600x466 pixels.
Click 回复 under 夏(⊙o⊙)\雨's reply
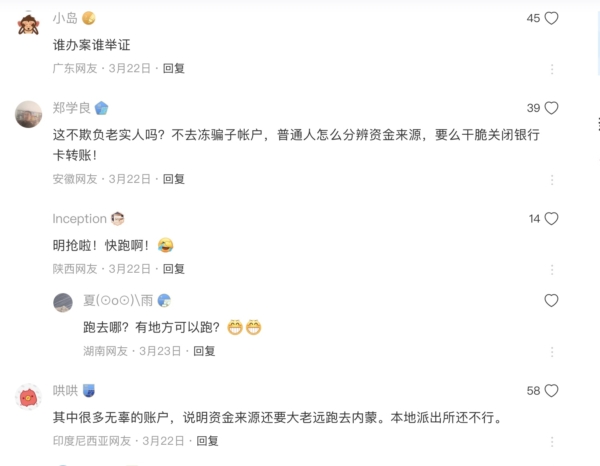(x=204, y=351)
